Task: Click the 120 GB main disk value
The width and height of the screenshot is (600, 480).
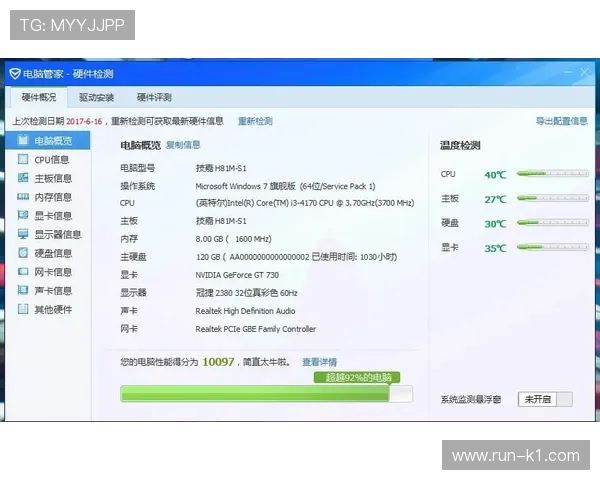Action: [297, 257]
